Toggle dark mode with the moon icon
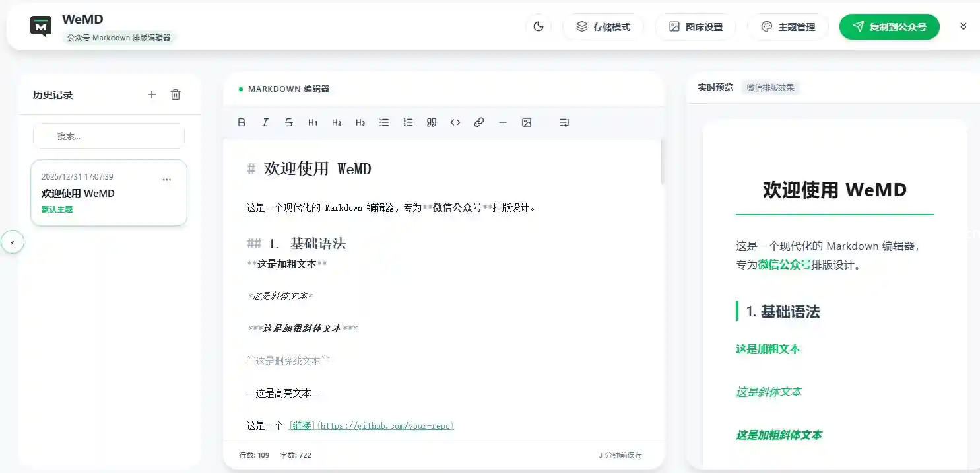The image size is (980, 473). [539, 27]
